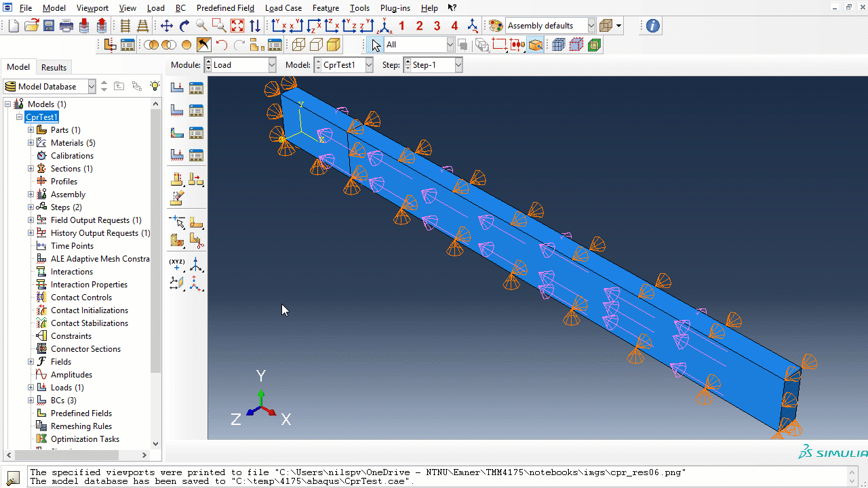Screen dimensions: 868x488
Task: Select the Box Zoom tool
Action: (220, 26)
